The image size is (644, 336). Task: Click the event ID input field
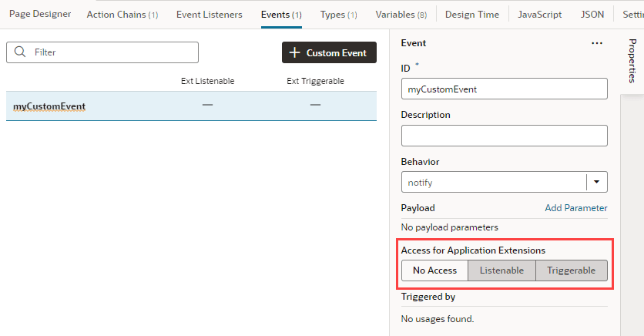(x=504, y=89)
